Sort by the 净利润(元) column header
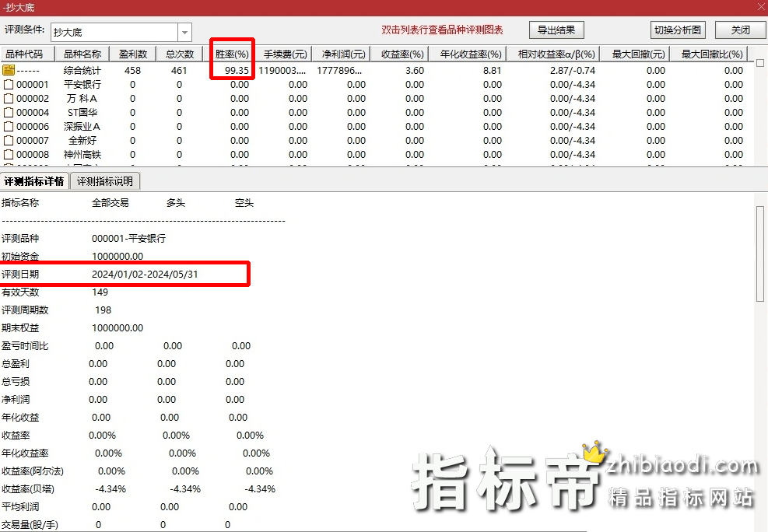 (343, 54)
